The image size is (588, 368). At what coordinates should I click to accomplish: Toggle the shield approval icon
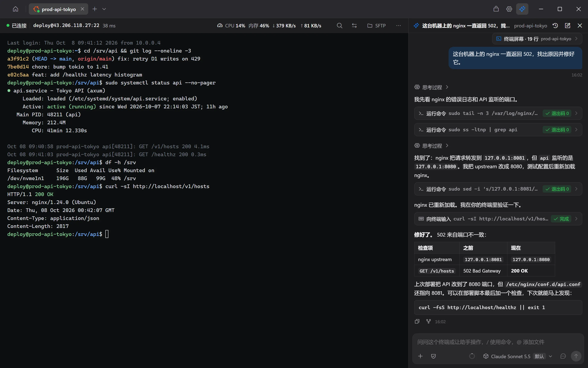433,356
